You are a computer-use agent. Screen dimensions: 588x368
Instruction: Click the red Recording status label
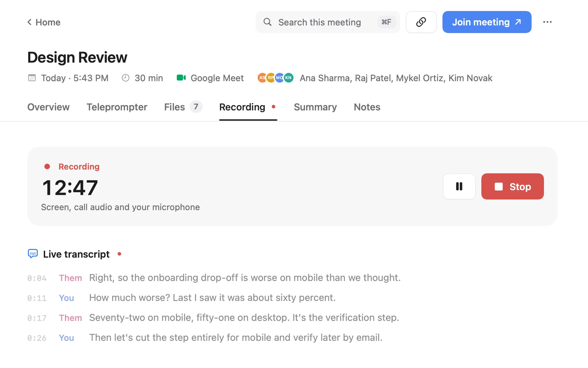click(79, 167)
